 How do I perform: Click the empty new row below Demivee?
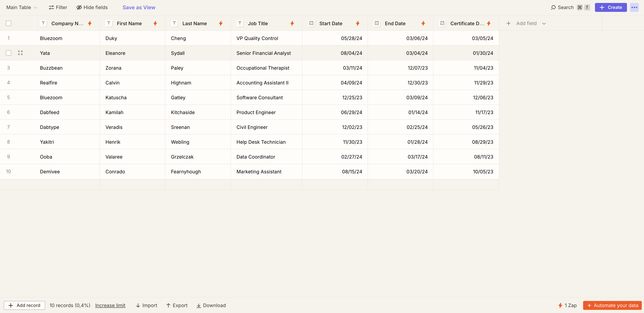click(x=249, y=184)
